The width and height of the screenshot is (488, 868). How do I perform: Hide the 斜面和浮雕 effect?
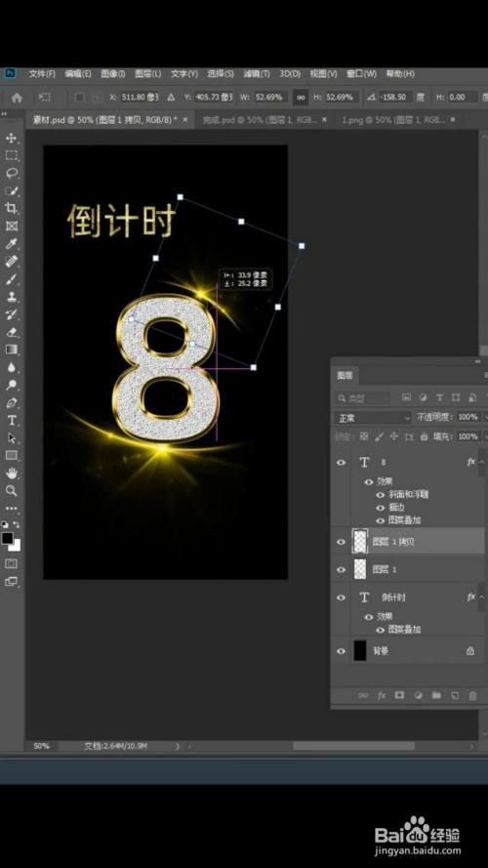(380, 495)
